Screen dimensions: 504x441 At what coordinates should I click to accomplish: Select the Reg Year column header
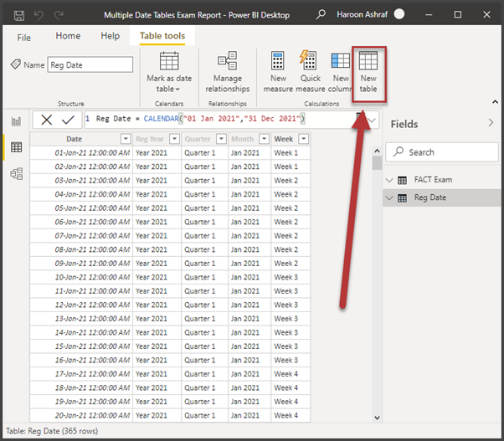pyautogui.click(x=150, y=139)
